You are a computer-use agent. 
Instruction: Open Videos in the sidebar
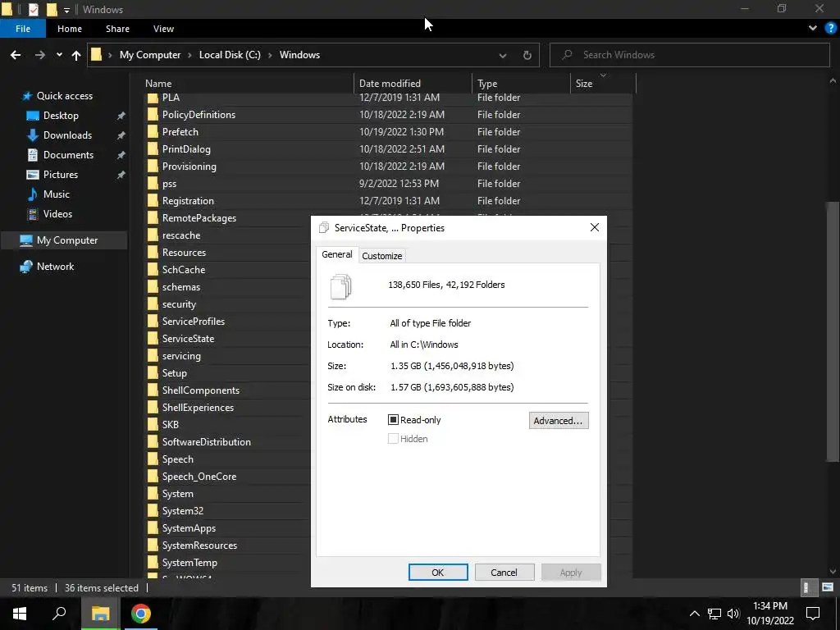click(57, 214)
